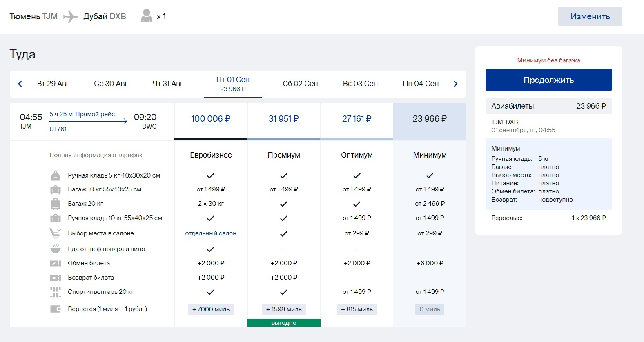Click Минимум's от 2 499 ₽ baggage price
The width and height of the screenshot is (644, 342).
click(430, 204)
